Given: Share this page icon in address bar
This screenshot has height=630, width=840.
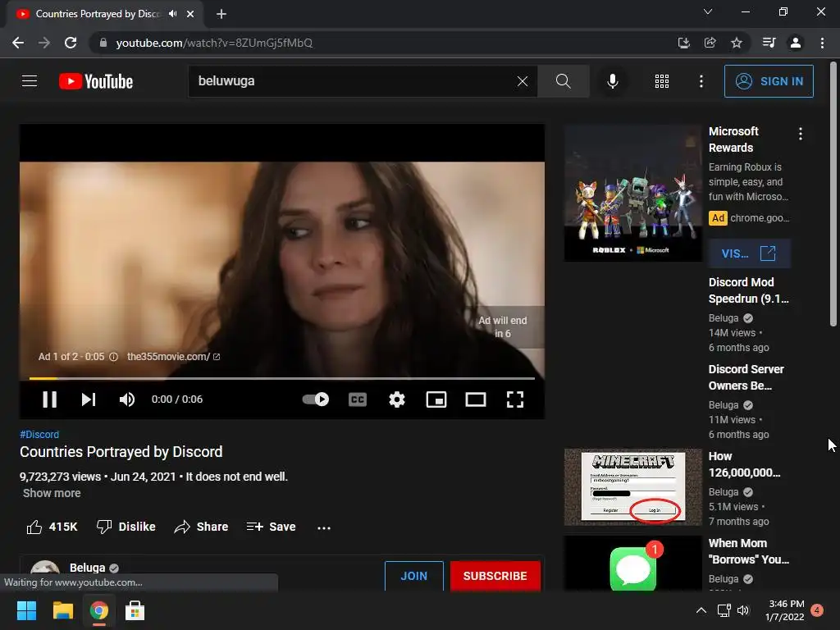Looking at the screenshot, I should coord(710,43).
